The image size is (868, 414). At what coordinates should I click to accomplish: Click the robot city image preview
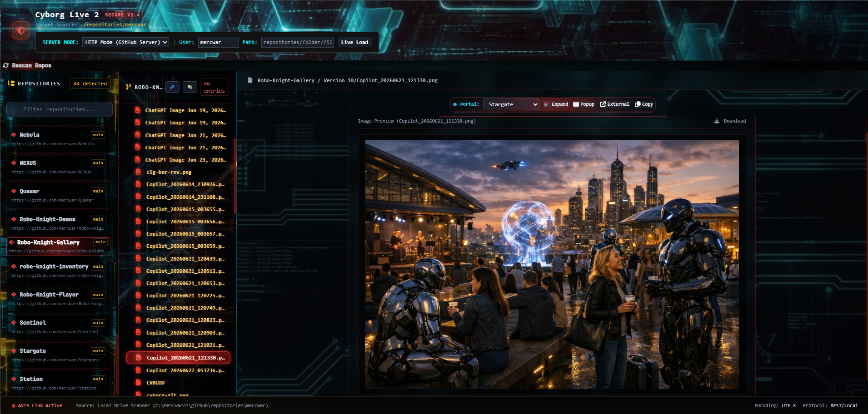click(x=552, y=265)
